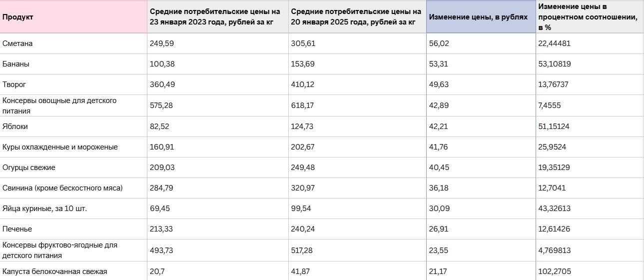
Task: Select the 'Огурцы свежие' cell
Action: (x=29, y=167)
